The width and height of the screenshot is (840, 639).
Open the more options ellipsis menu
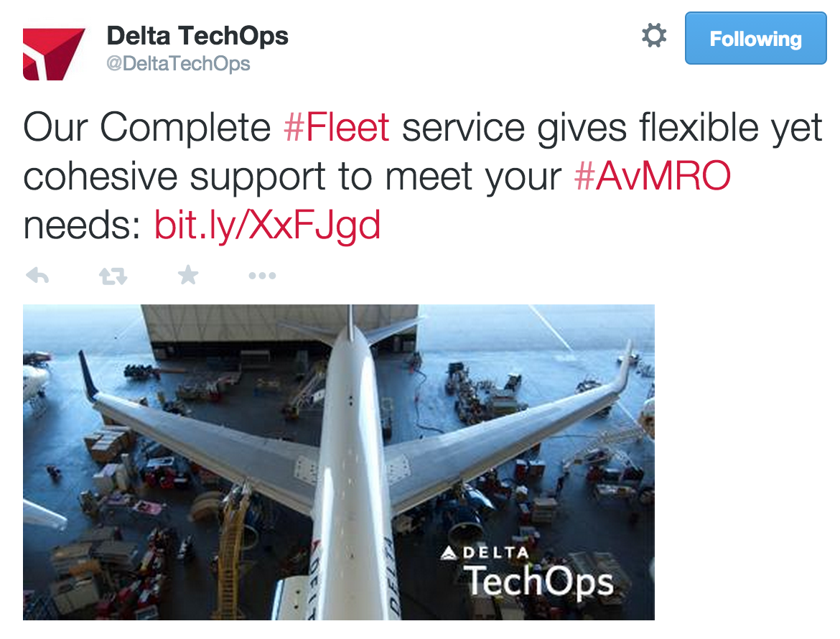[262, 276]
